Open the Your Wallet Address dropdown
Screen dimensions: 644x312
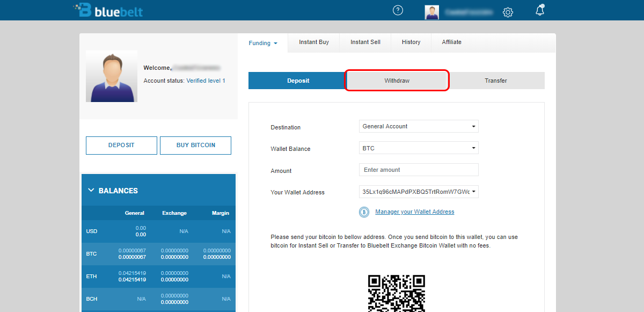[x=419, y=192]
